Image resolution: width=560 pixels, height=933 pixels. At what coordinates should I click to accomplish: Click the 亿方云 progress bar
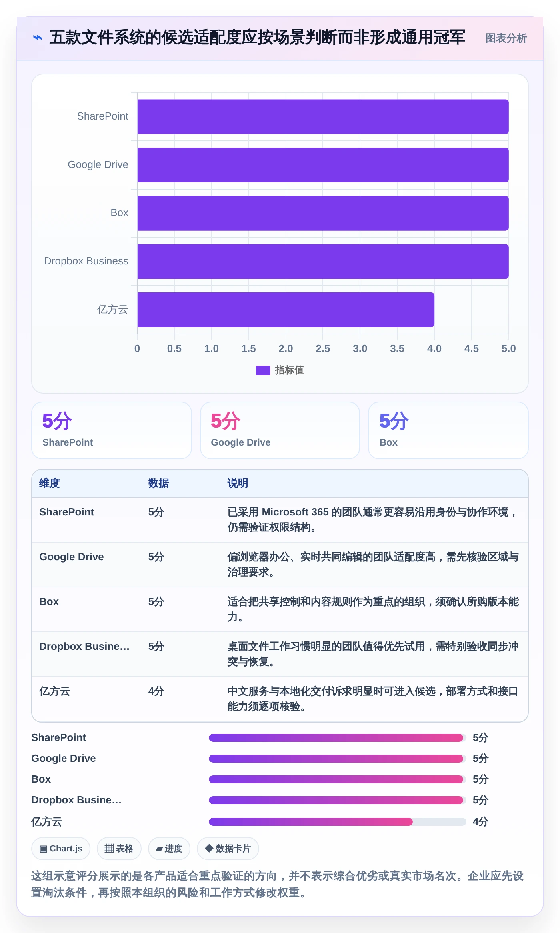point(338,822)
